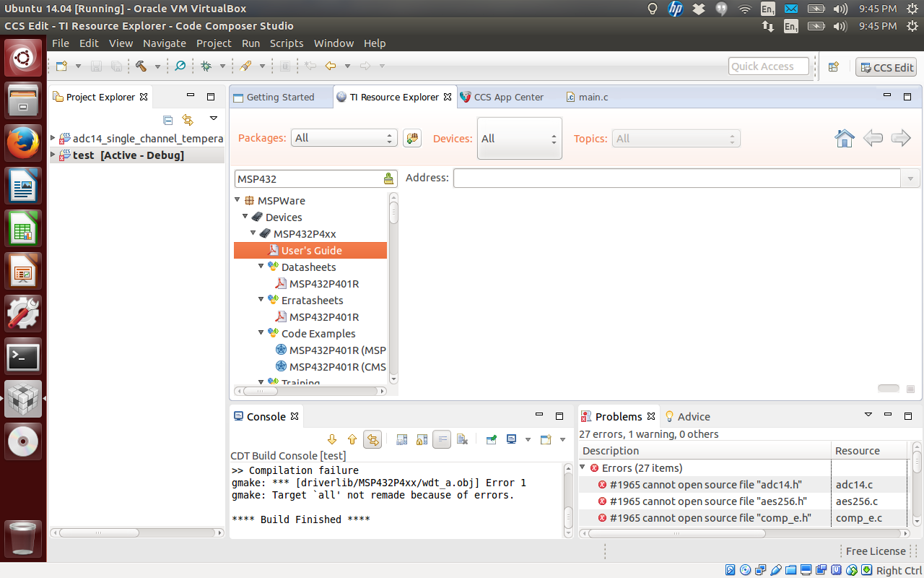Jump to next error in Console
Viewport: 924px width, 578px height.
332,439
